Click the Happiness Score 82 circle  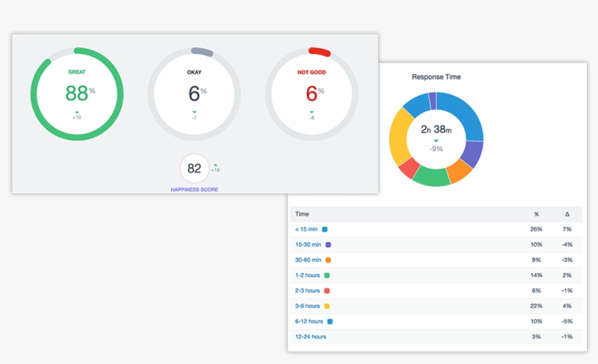tap(194, 169)
